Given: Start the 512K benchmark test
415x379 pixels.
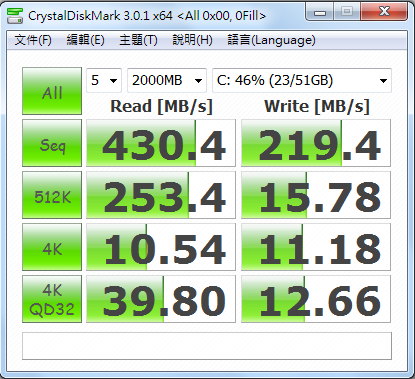Looking at the screenshot, I should pyautogui.click(x=52, y=195).
